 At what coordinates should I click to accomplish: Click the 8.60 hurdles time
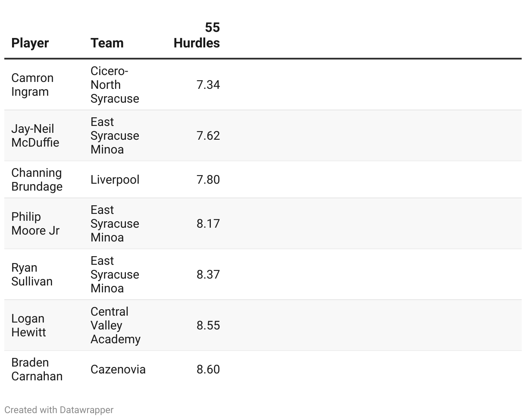tap(208, 370)
